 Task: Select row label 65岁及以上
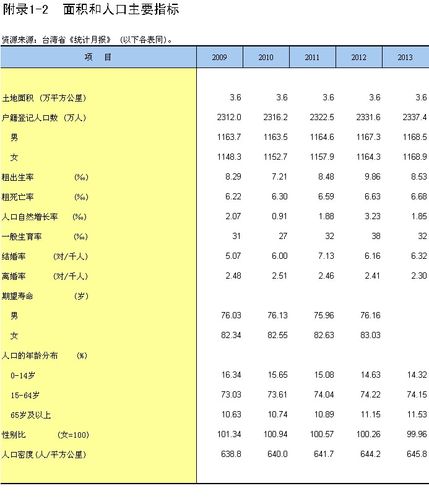coord(30,415)
